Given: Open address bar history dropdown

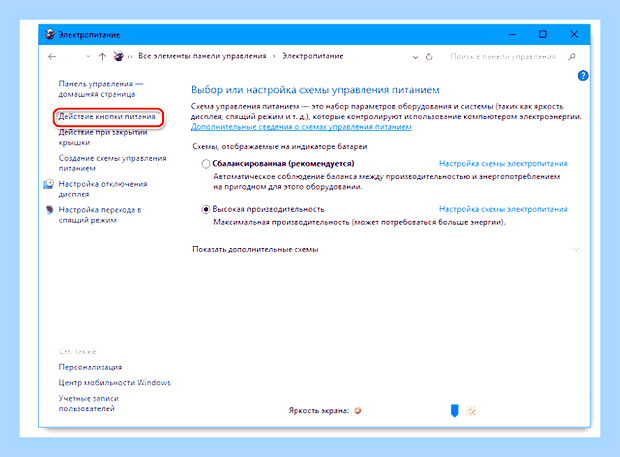Looking at the screenshot, I should pos(415,57).
